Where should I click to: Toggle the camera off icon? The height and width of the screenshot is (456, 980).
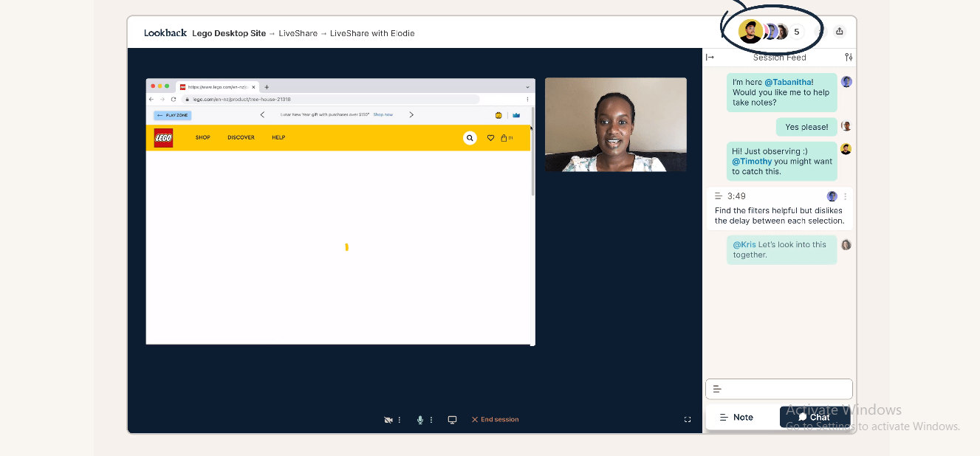pos(388,420)
